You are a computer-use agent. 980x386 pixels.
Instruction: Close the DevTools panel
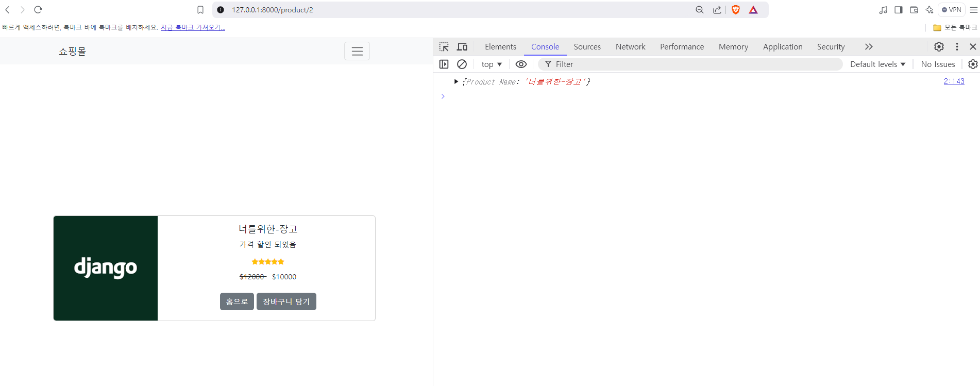point(973,47)
